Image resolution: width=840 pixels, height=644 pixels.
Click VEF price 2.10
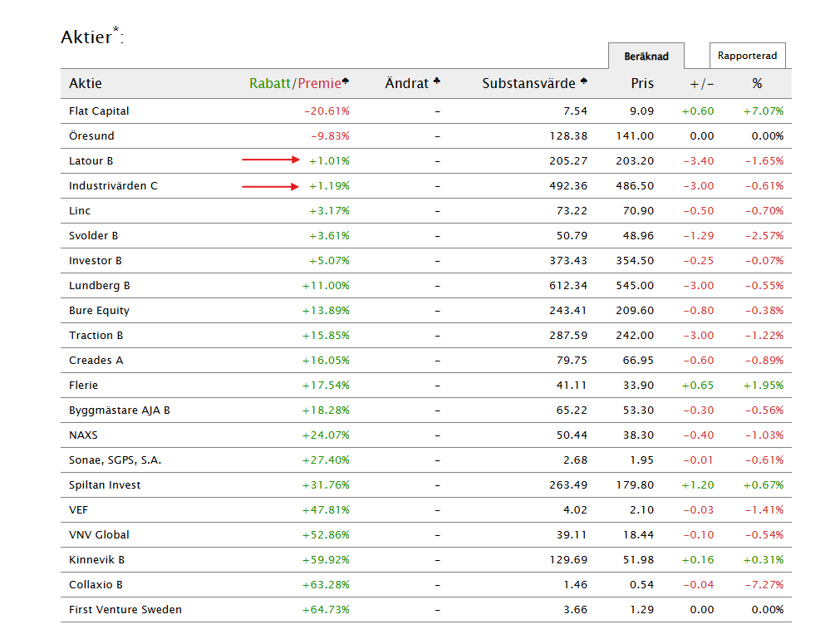(x=641, y=510)
